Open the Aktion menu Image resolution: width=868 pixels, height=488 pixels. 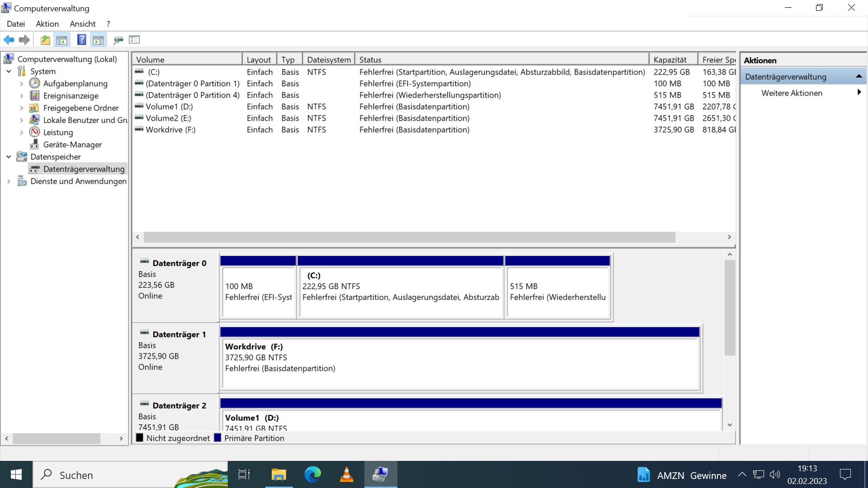[x=47, y=24]
